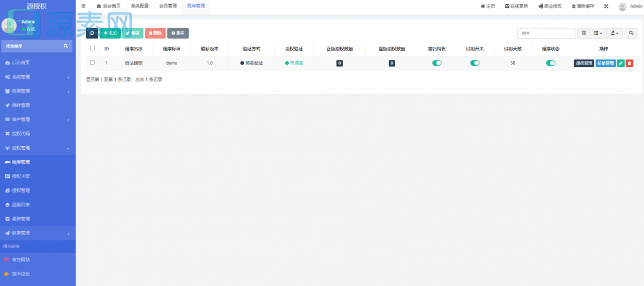Click 程序名称 column header

pyautogui.click(x=134, y=49)
